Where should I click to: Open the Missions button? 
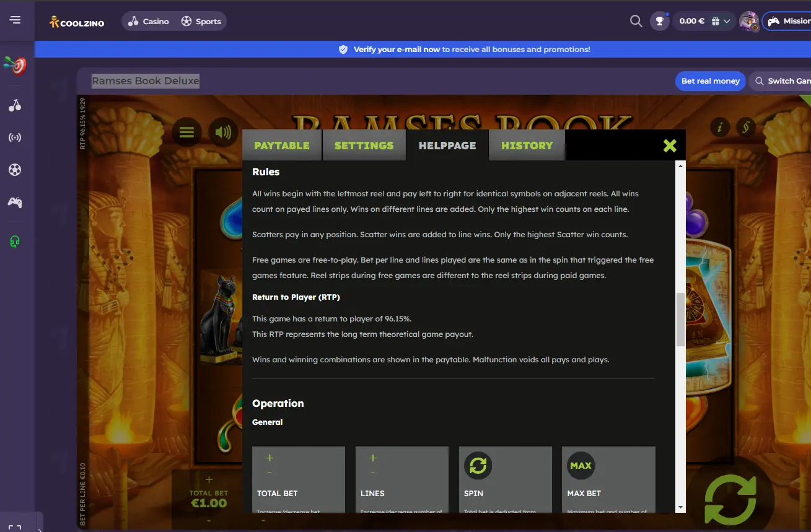pos(787,21)
